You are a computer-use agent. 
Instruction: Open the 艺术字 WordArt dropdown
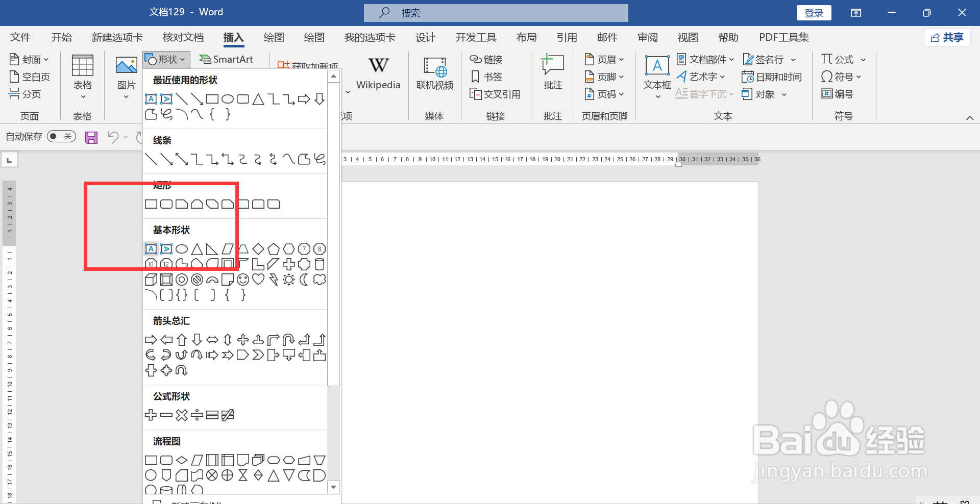click(x=701, y=77)
